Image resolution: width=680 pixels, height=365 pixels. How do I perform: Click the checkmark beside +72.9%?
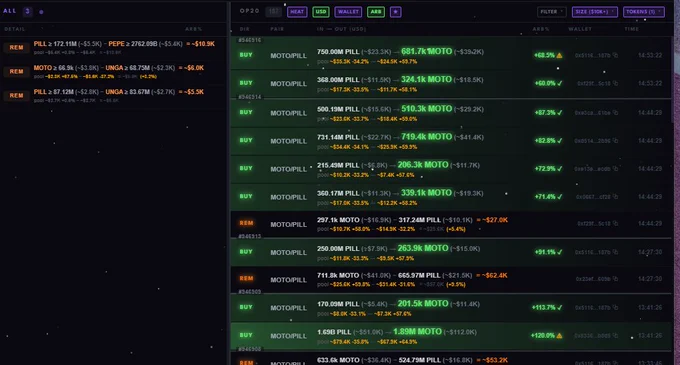[x=560, y=169]
